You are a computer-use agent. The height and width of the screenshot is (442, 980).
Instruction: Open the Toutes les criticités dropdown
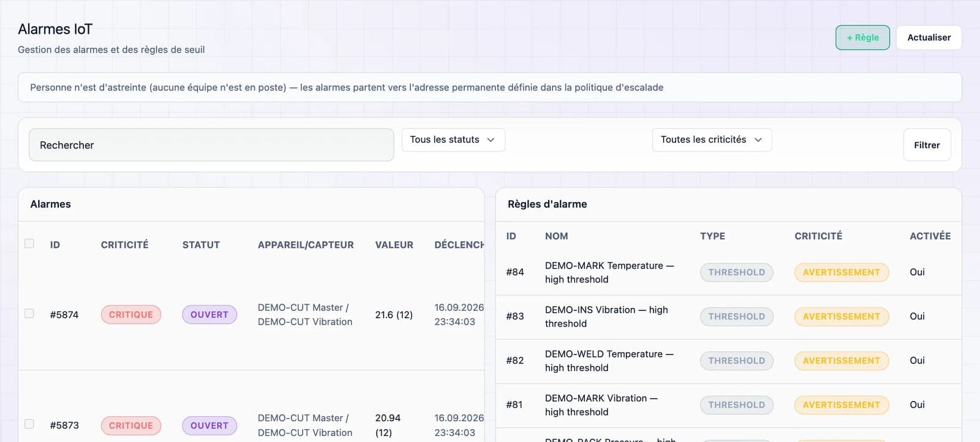point(712,140)
